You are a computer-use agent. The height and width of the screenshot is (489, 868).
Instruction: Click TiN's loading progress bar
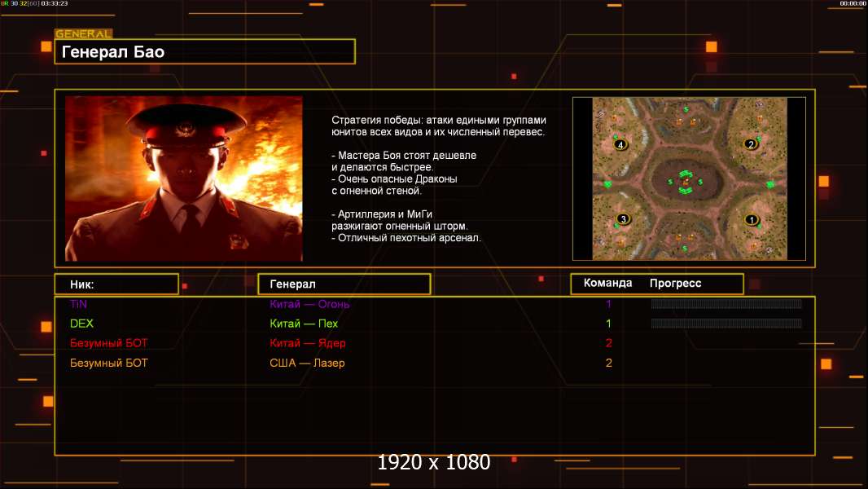(x=726, y=303)
